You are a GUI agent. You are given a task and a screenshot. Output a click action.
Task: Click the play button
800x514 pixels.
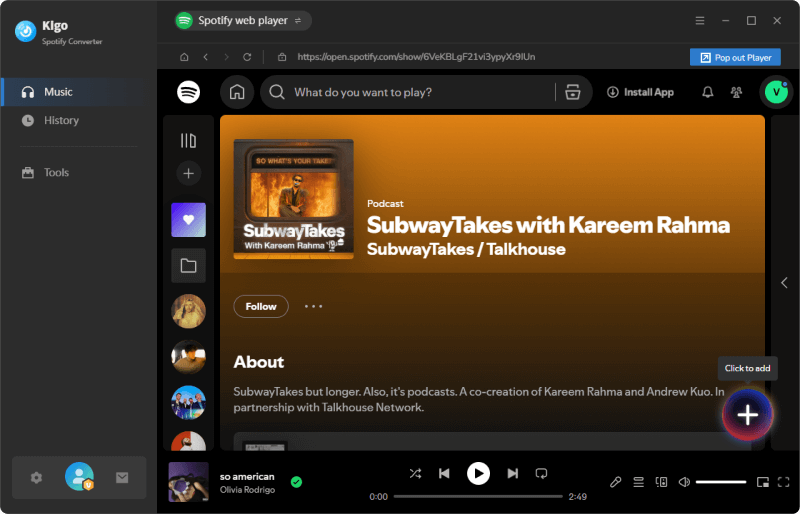(478, 474)
